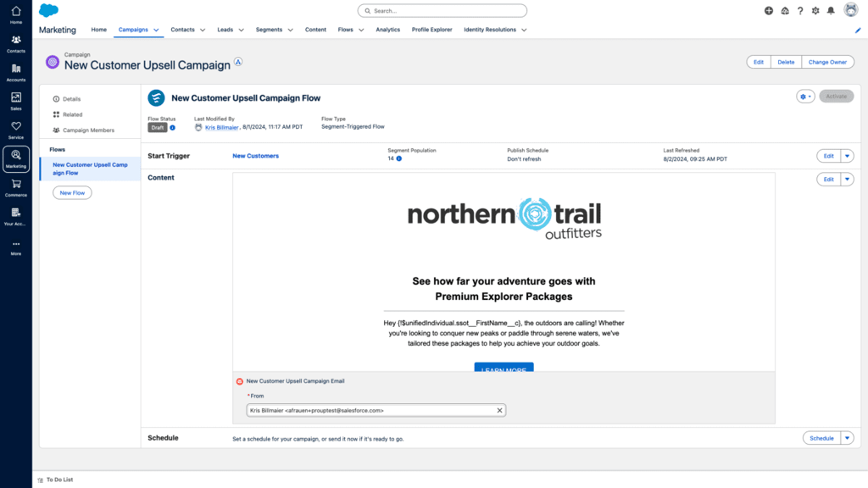868x488 pixels.
Task: Click the New Flow button
Action: click(x=72, y=192)
